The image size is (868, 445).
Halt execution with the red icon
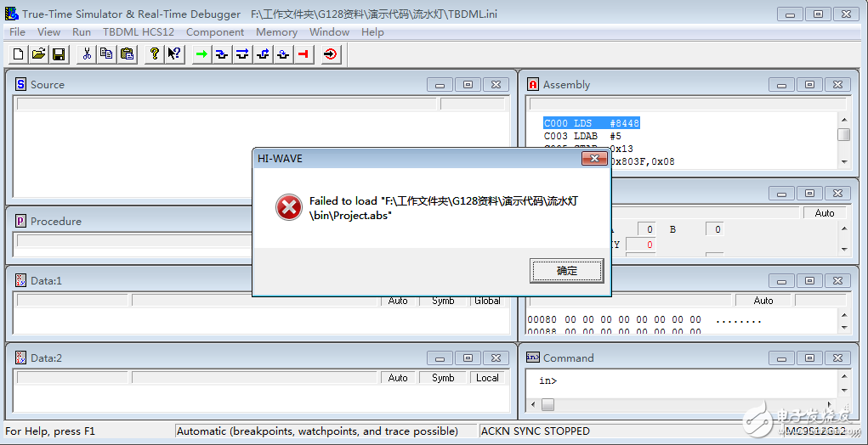[304, 54]
